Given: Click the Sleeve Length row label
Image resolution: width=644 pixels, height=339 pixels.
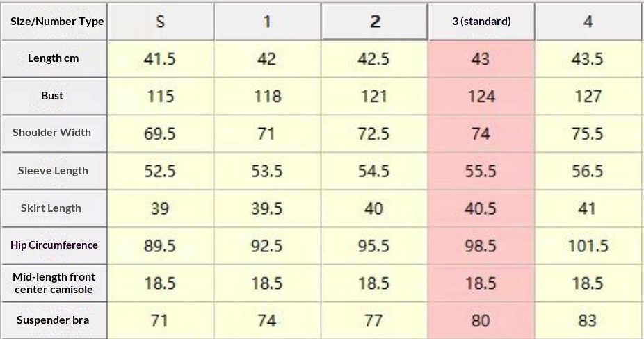Looking at the screenshot, I should (x=54, y=171).
